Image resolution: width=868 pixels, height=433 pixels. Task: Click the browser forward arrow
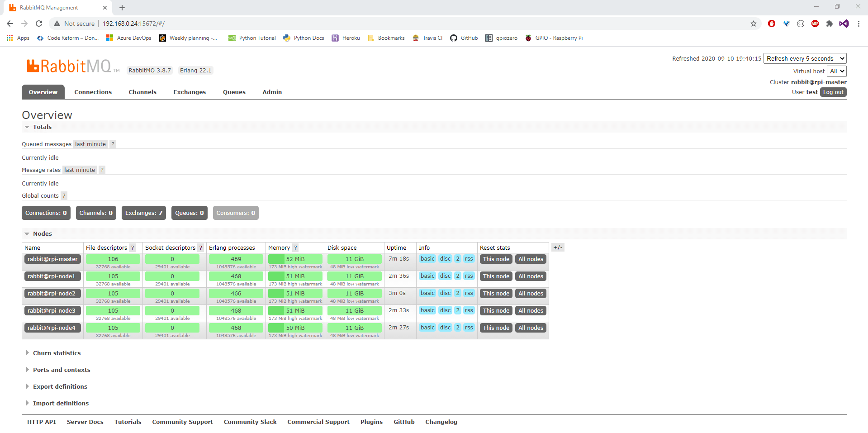point(24,24)
